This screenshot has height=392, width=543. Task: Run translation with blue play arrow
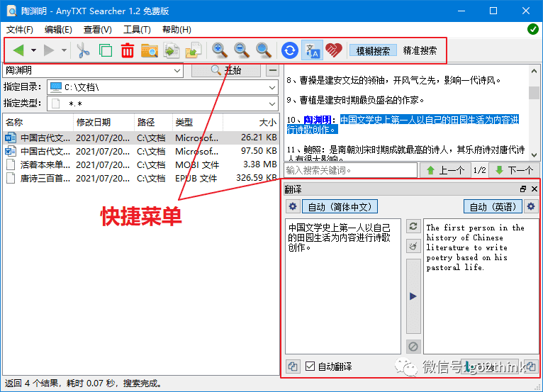pos(413,296)
